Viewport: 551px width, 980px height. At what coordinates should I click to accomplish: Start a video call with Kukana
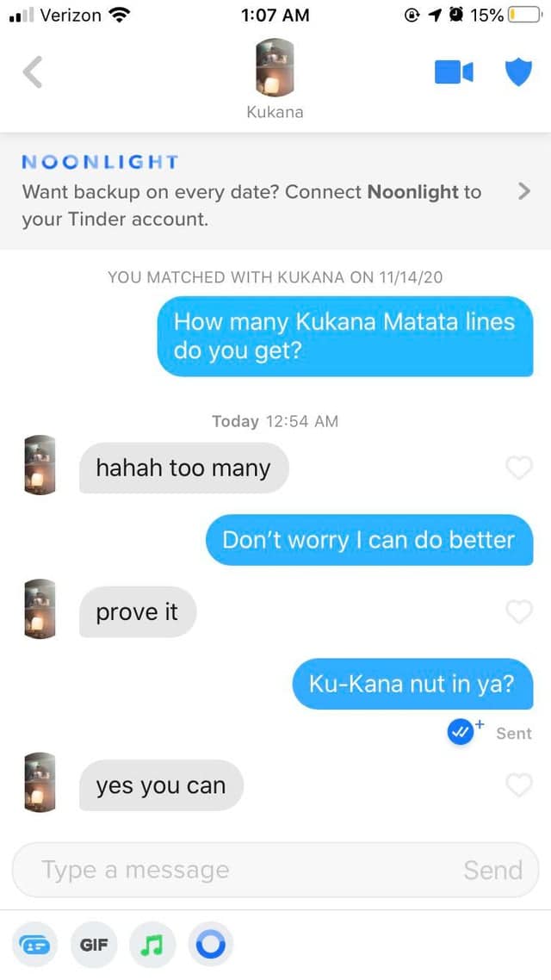click(x=454, y=71)
